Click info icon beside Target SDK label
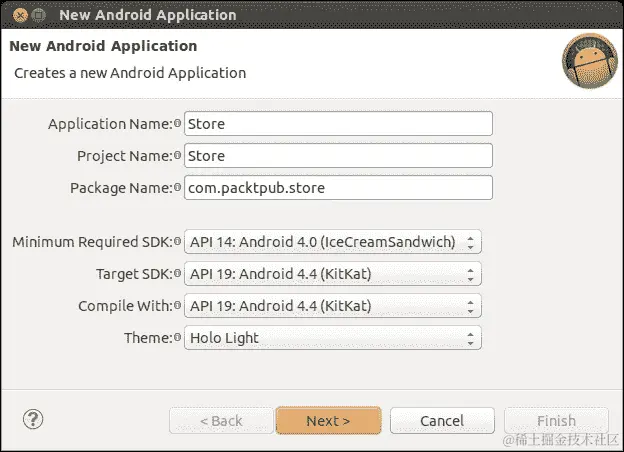Screen dimensions: 624x452 [x=177, y=273]
